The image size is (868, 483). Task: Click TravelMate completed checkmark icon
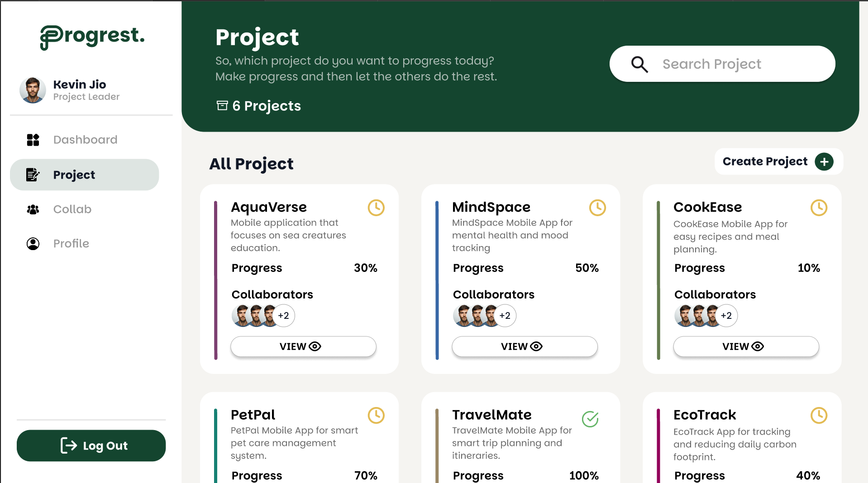[x=590, y=419]
